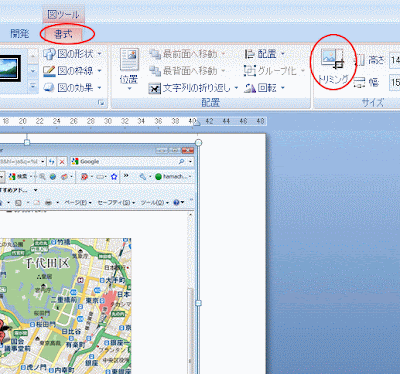Image resolution: width=400 pixels, height=374 pixels.
Task: Click the 幅 width icon
Action: pyautogui.click(x=360, y=82)
